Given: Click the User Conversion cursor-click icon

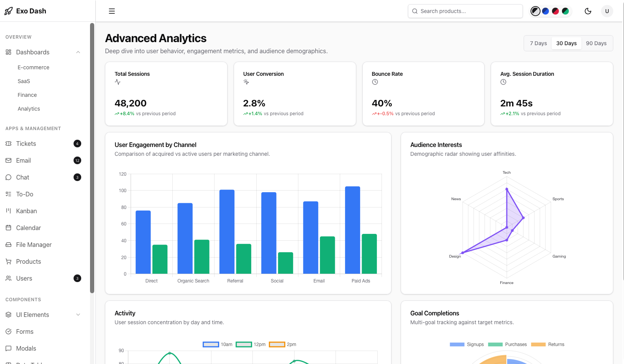Looking at the screenshot, I should coord(246,82).
